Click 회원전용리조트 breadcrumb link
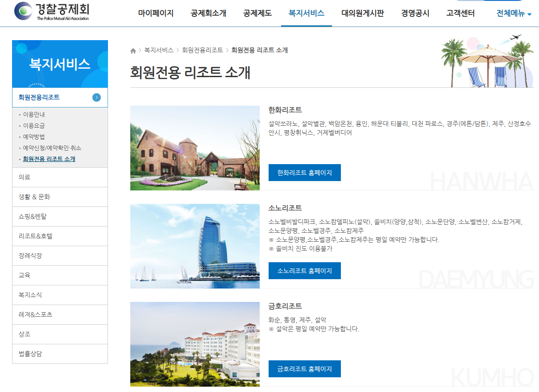This screenshot has height=392, width=539. point(203,50)
